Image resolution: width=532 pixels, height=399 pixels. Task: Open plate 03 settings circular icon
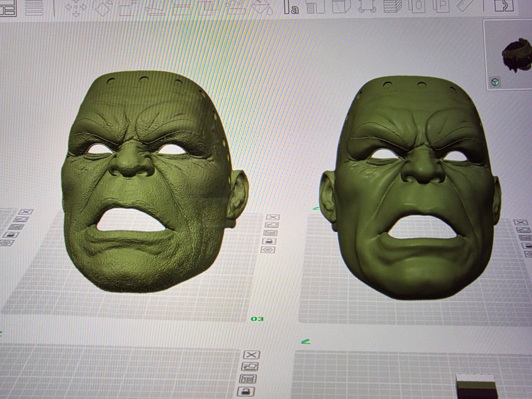(269, 250)
